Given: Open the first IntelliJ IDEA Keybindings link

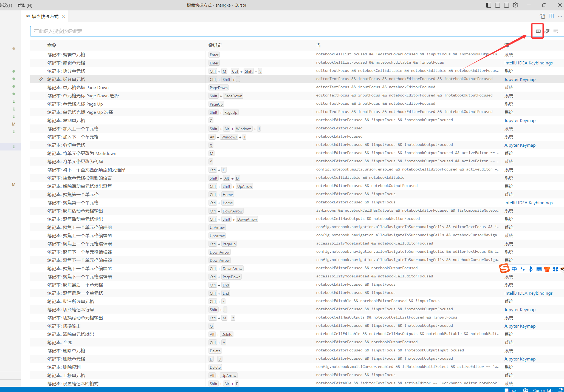Looking at the screenshot, I should [x=528, y=63].
